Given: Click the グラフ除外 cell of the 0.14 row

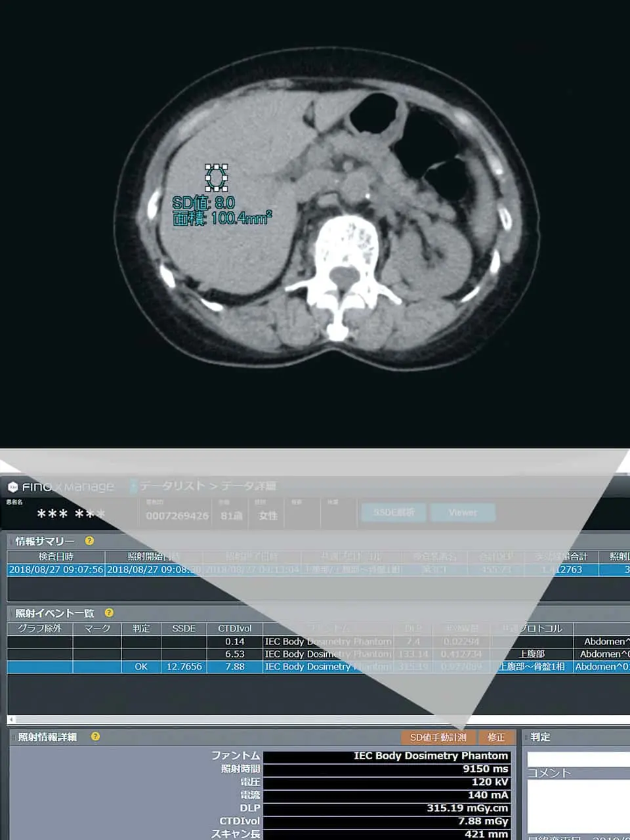Looking at the screenshot, I should point(39,641).
